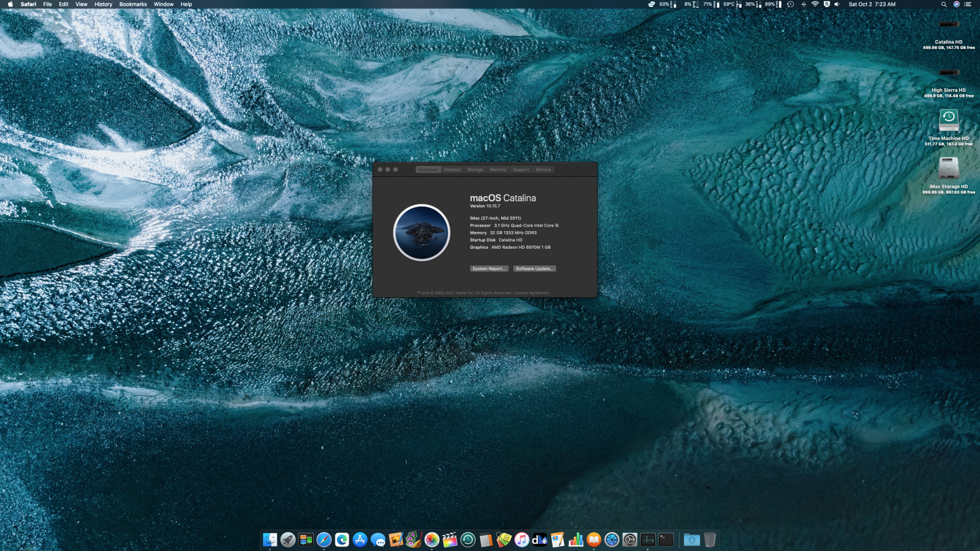Open Calculator from the Dock
Viewport: 980px width, 551px height.
point(486,540)
